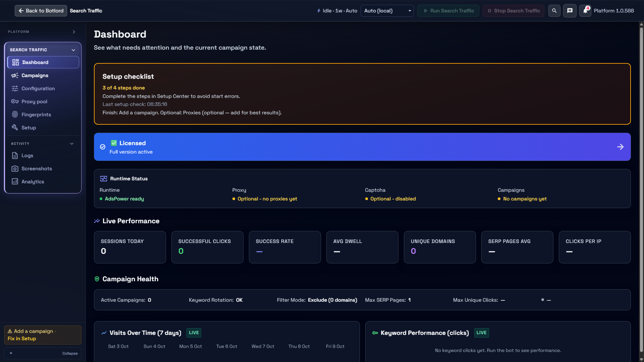
Task: Click the Licensed green checkmark box
Action: [x=114, y=143]
